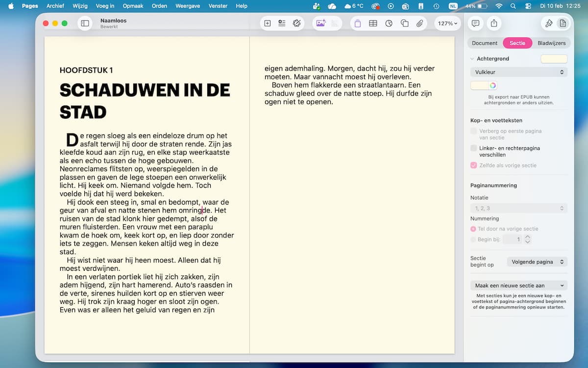Click the add page button in toolbar
Image resolution: width=588 pixels, height=368 pixels.
click(268, 23)
